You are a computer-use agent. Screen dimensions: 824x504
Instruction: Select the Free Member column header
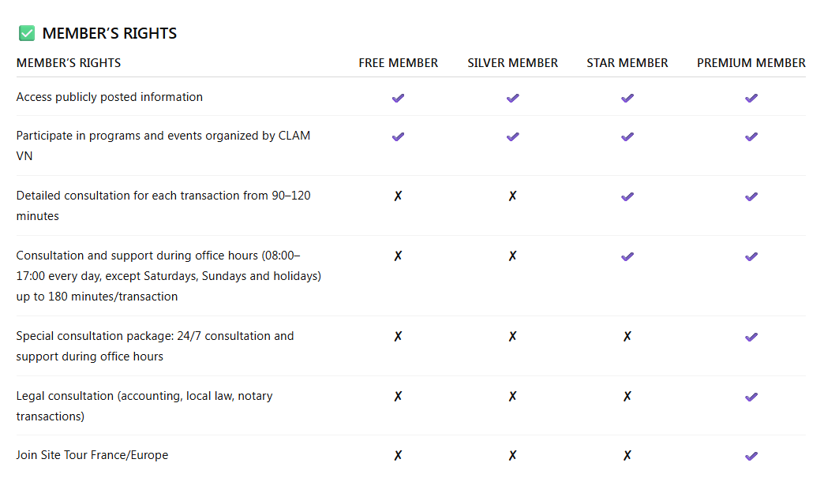pyautogui.click(x=398, y=63)
